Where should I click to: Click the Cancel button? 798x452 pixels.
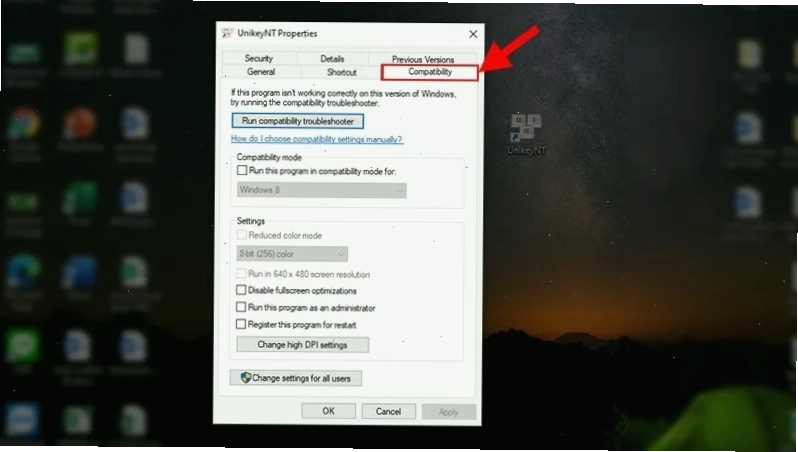[x=388, y=411]
